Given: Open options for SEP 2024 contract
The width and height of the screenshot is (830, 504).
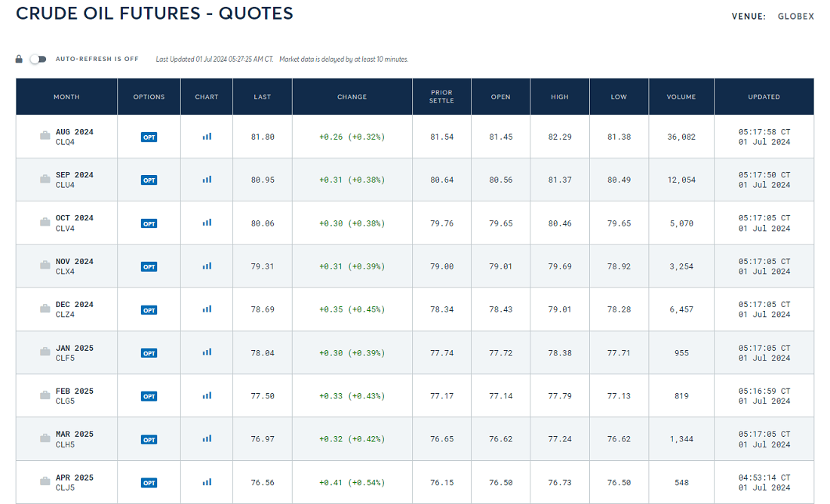Looking at the screenshot, I should point(149,180).
